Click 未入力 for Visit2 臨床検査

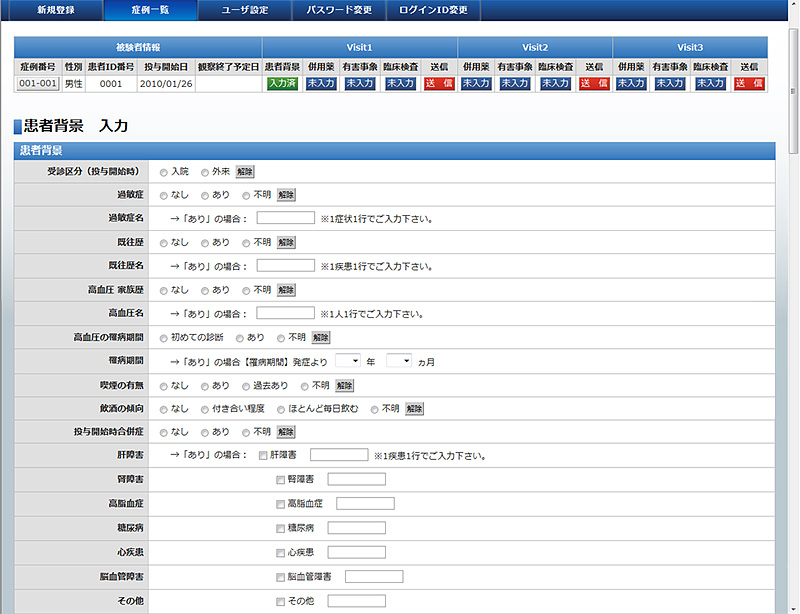(555, 84)
